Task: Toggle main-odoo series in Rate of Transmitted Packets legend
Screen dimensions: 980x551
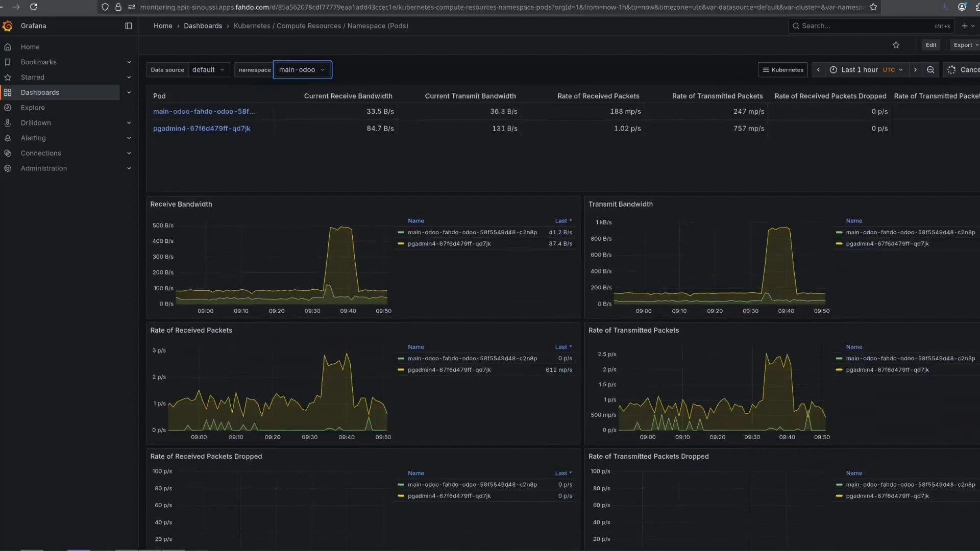Action: pos(910,359)
